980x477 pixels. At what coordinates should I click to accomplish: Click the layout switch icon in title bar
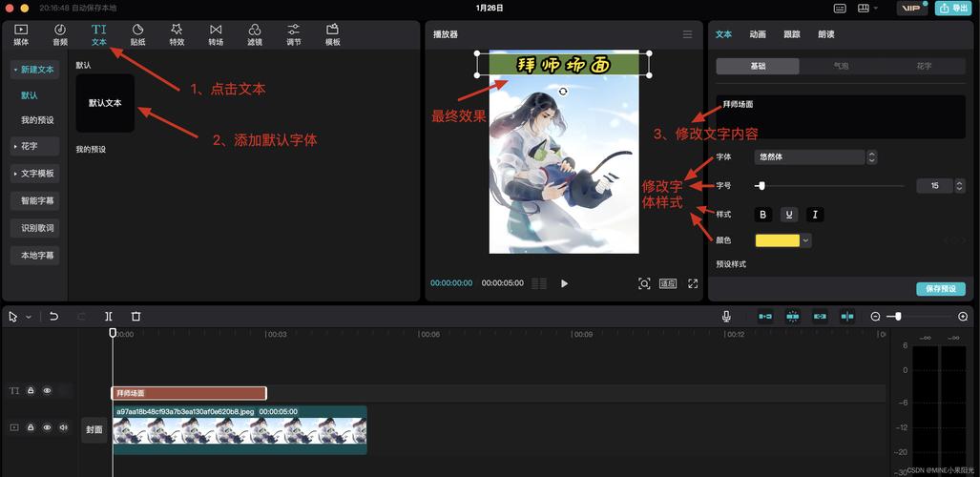coord(864,9)
